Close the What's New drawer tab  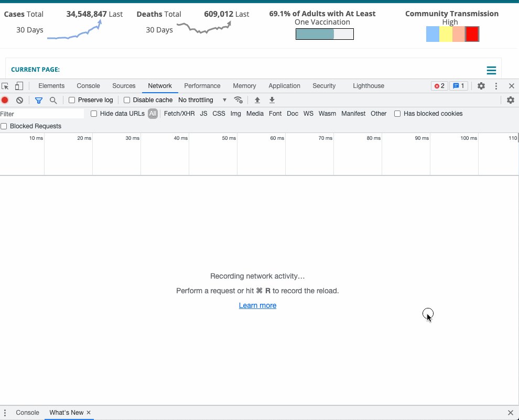(89, 412)
